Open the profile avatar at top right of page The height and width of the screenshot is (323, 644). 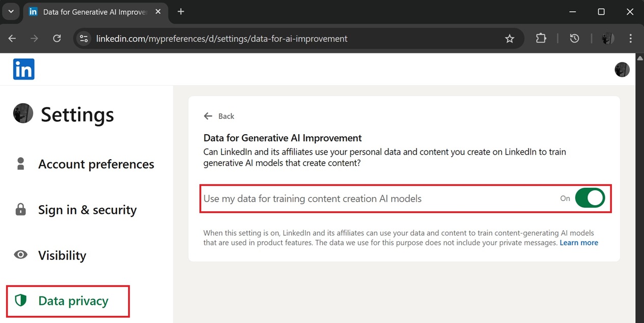(x=622, y=69)
